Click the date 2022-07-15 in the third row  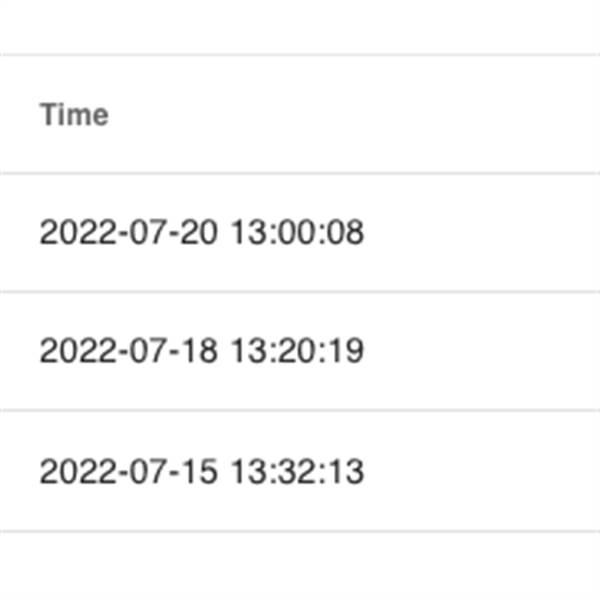point(129,471)
